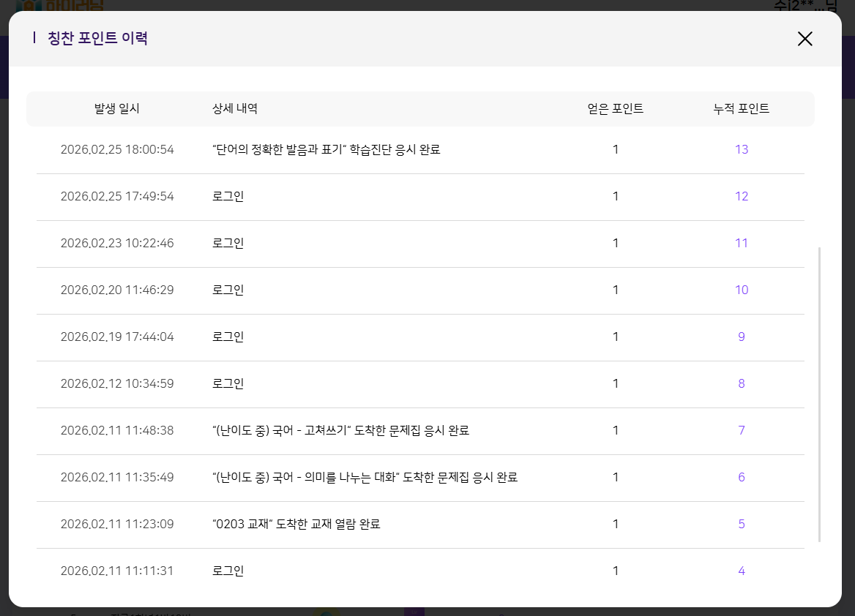Select cumulative point value 12
The height and width of the screenshot is (616, 855).
pyautogui.click(x=741, y=196)
